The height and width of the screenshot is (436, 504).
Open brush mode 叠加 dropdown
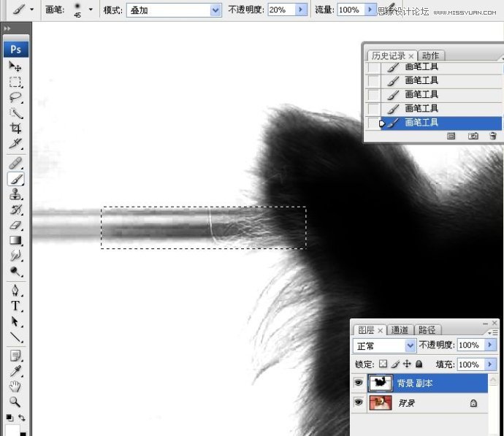(215, 10)
